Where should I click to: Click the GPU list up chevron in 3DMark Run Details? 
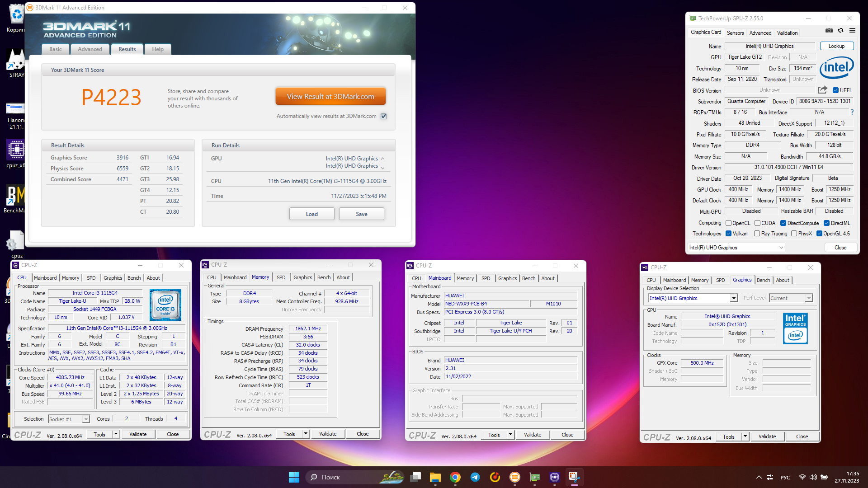point(382,159)
